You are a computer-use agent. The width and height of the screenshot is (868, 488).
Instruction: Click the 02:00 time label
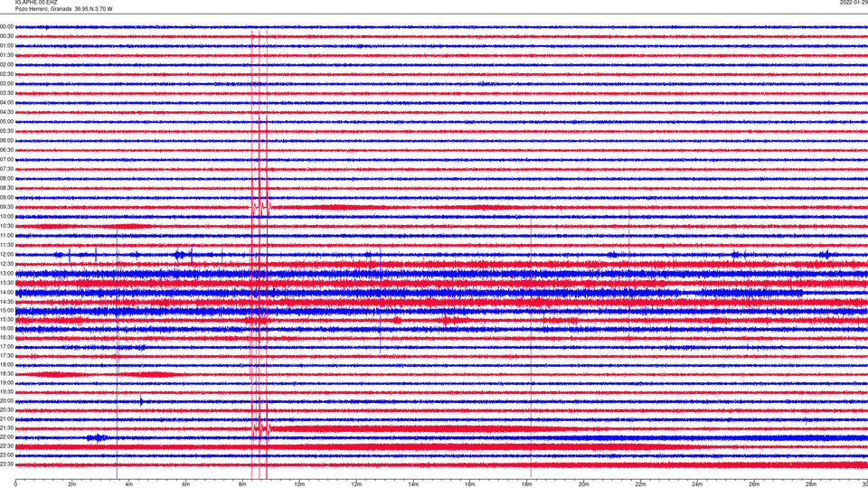(7, 65)
